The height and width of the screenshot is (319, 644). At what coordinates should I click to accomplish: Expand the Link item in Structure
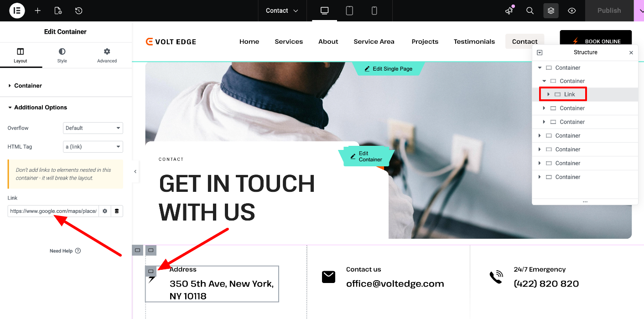point(549,94)
